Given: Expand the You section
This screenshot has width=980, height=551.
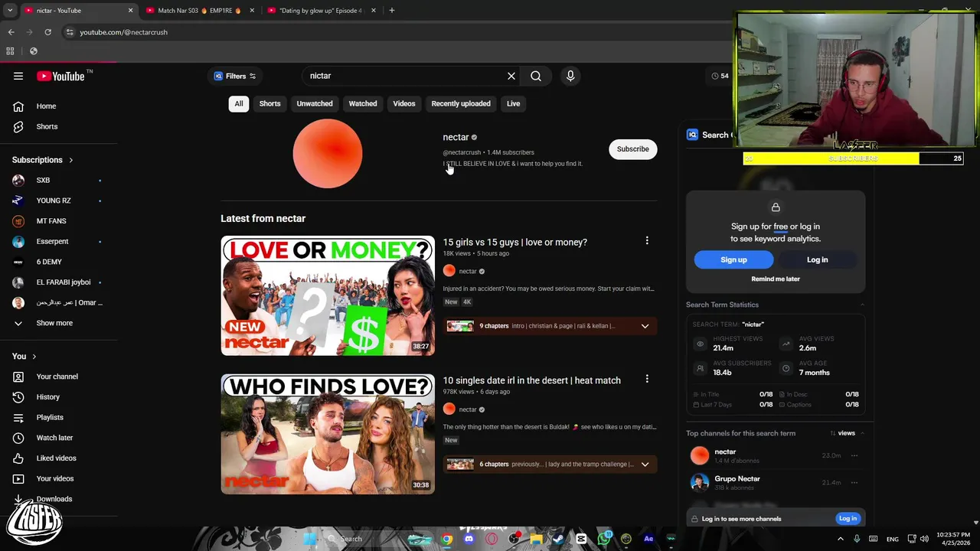Looking at the screenshot, I should (x=34, y=357).
